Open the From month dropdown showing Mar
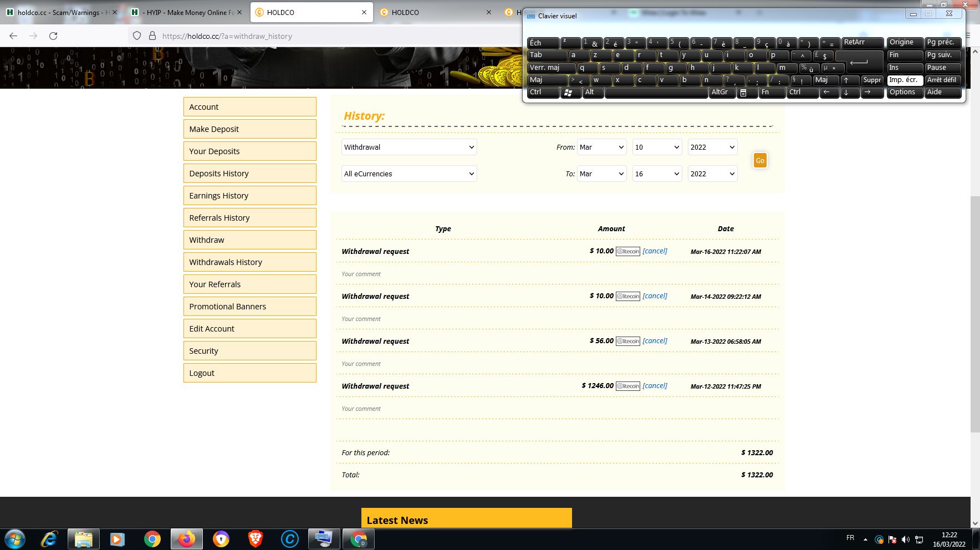The width and height of the screenshot is (980, 550). coord(601,147)
